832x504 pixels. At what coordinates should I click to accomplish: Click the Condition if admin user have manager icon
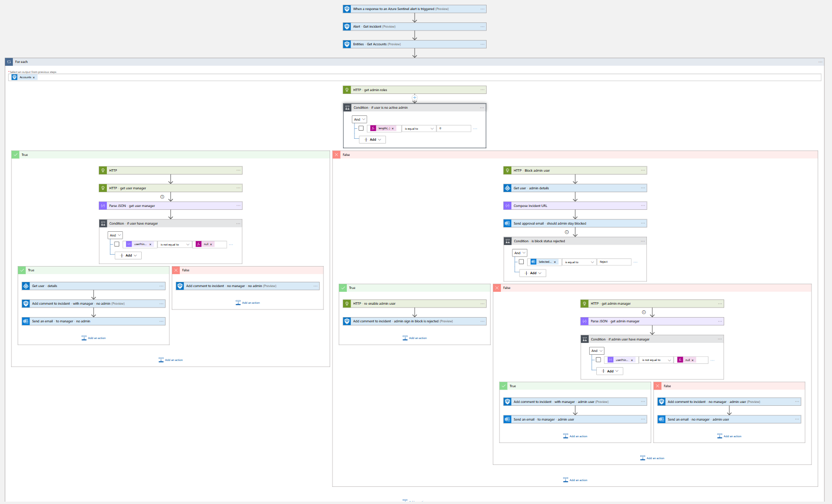click(x=585, y=339)
